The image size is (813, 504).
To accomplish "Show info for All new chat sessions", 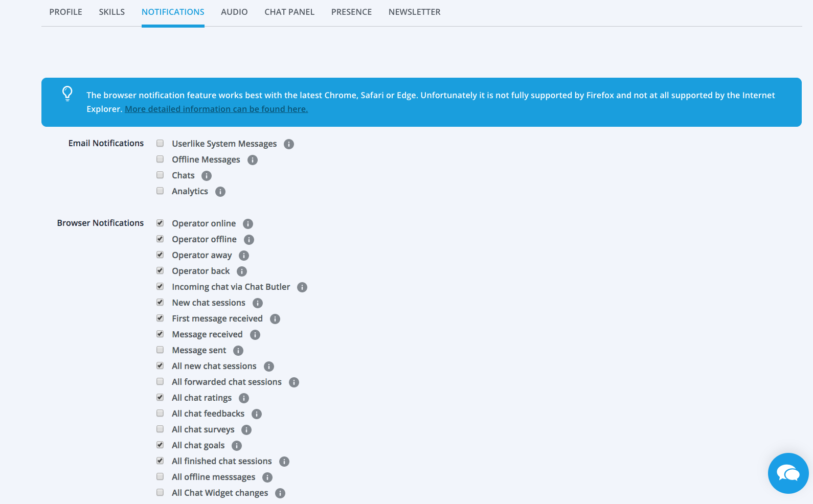I will tap(269, 366).
